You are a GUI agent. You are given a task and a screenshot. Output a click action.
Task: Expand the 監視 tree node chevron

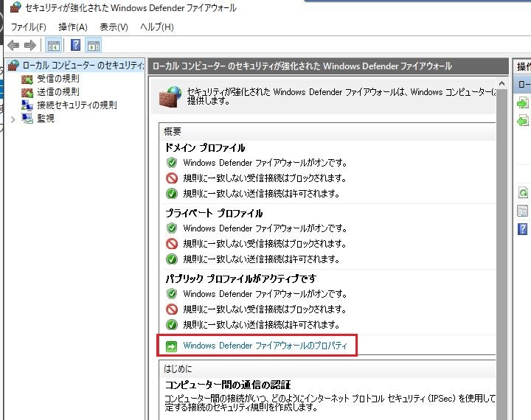coord(13,119)
